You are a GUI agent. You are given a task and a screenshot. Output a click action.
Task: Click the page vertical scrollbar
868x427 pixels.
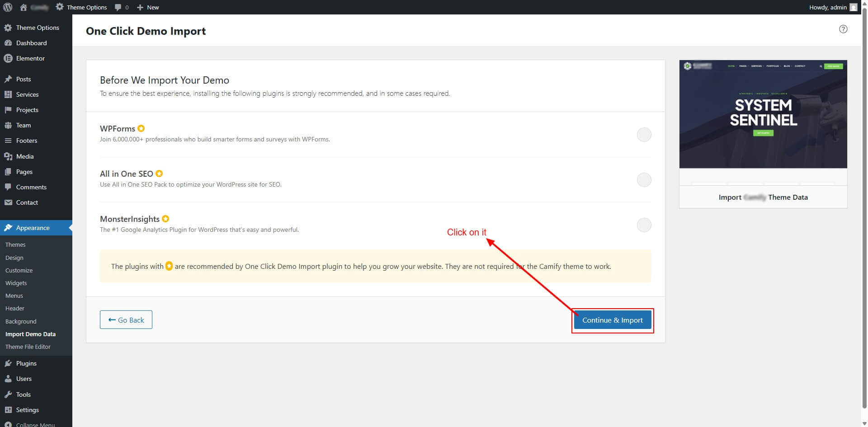click(864, 212)
